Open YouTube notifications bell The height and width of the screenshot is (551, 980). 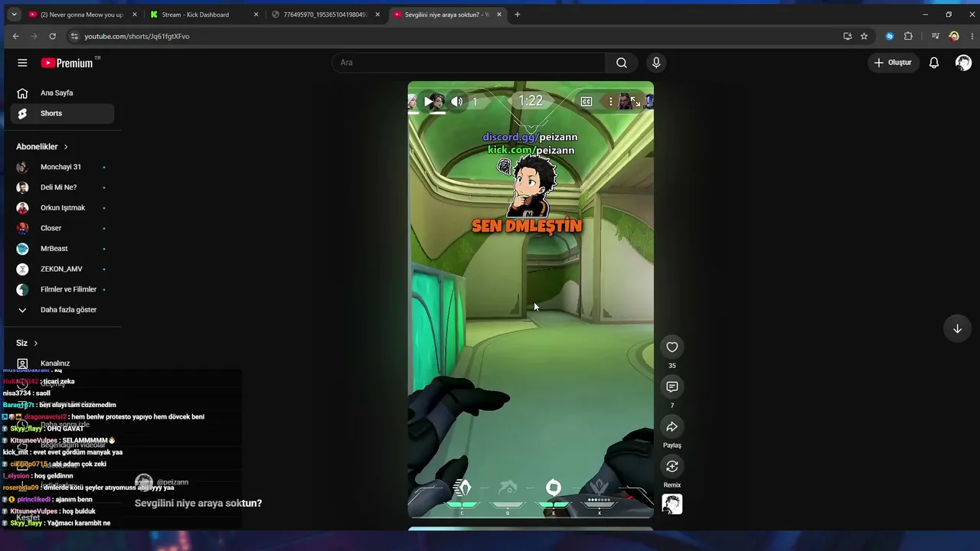point(934,63)
